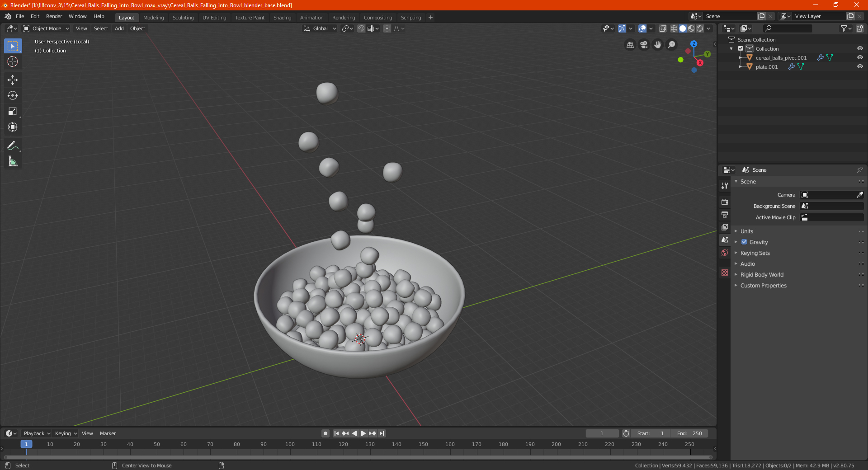
Task: Select the Measure tool
Action: (x=13, y=161)
